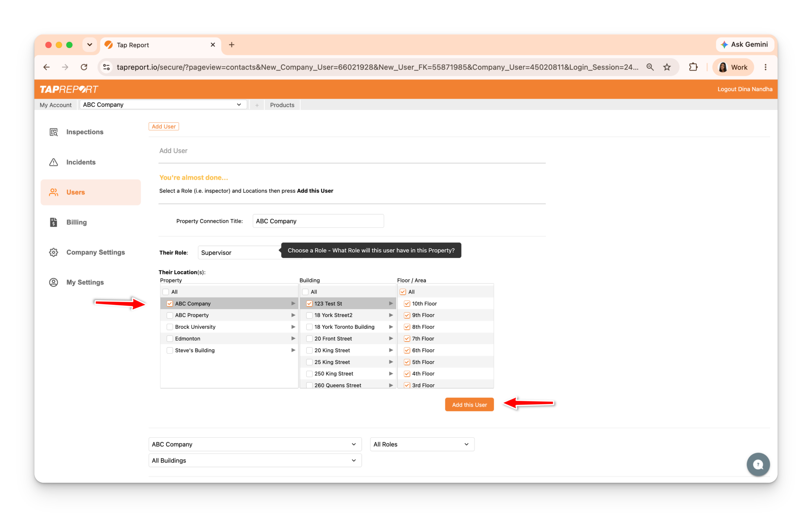Click the Add User button at top
This screenshot has height=517, width=812.
tap(164, 127)
